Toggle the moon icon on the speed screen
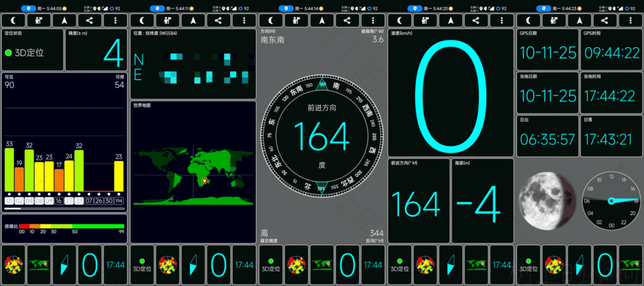This screenshot has height=286, width=644. click(x=399, y=20)
